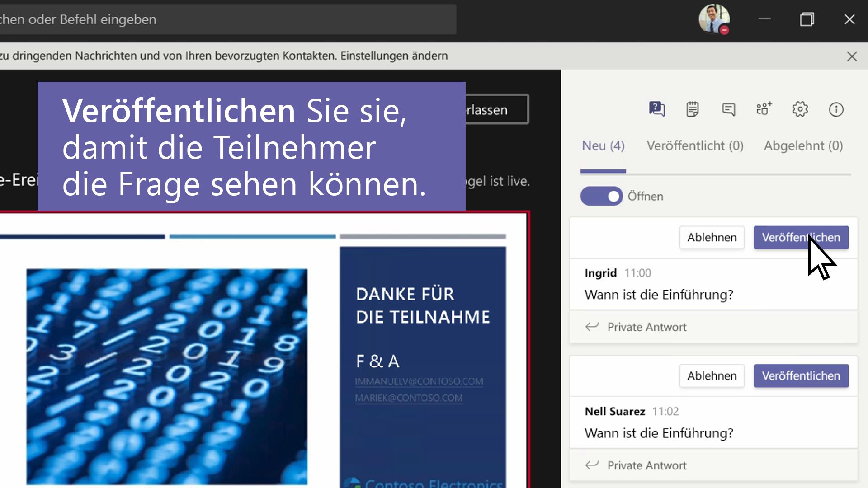The width and height of the screenshot is (868, 488).
Task: Restore down the Teams window
Action: tap(807, 19)
